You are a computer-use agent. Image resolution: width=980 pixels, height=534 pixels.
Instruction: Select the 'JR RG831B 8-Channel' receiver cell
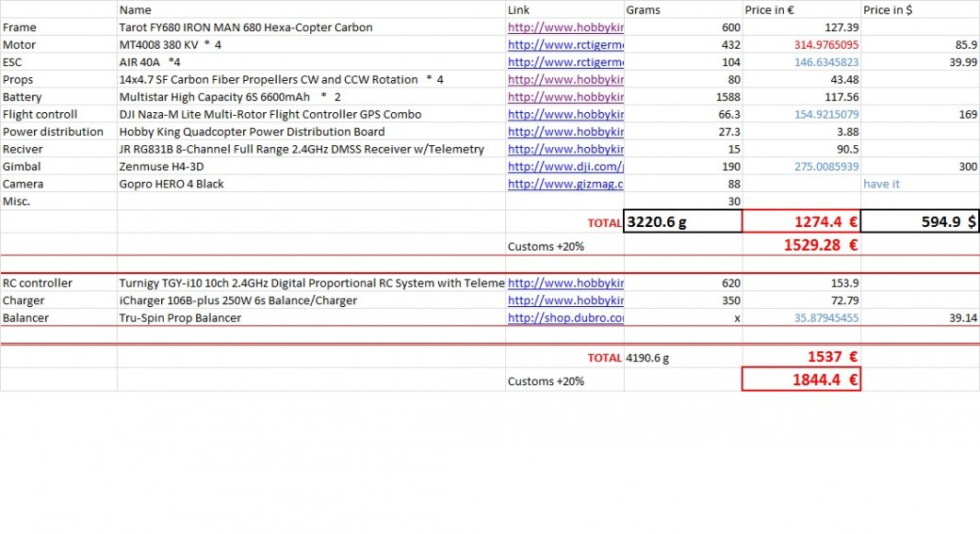pos(311,150)
